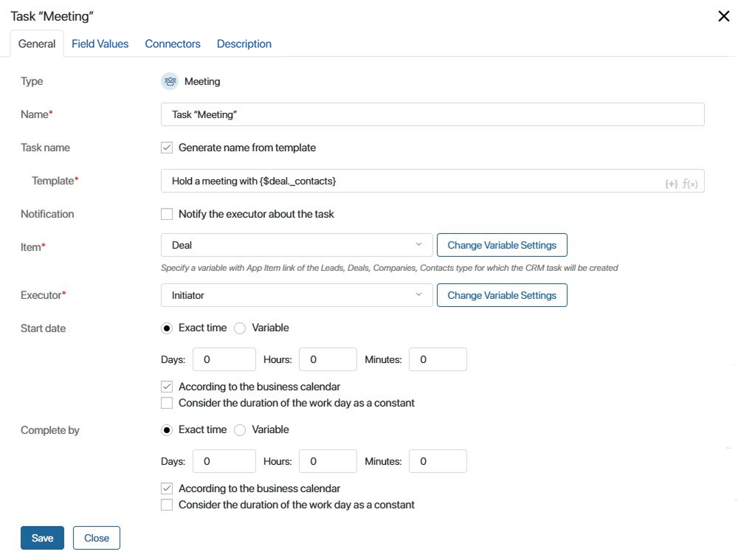Click Start date Days field
Screen dimensions: 738x560
click(x=224, y=359)
